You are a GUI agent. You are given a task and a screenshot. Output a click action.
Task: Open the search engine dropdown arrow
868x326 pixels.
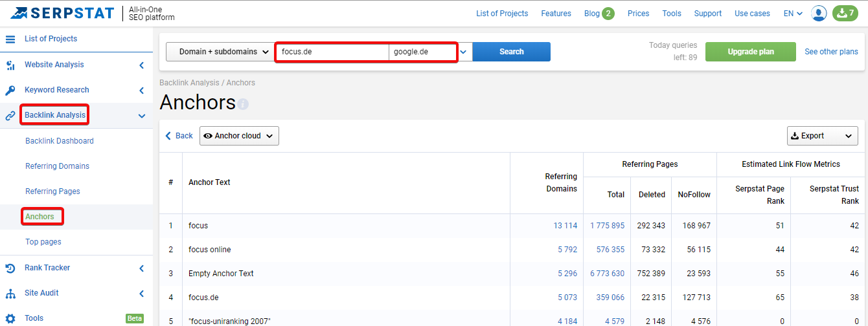(x=464, y=52)
